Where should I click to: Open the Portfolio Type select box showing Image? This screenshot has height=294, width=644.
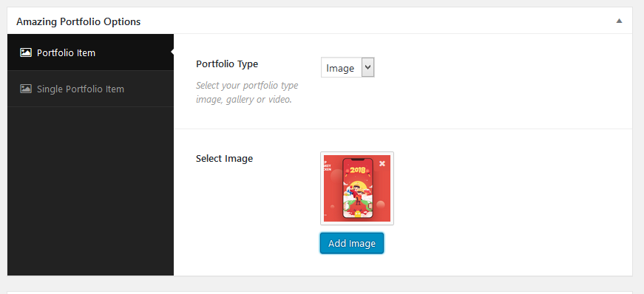[x=348, y=68]
